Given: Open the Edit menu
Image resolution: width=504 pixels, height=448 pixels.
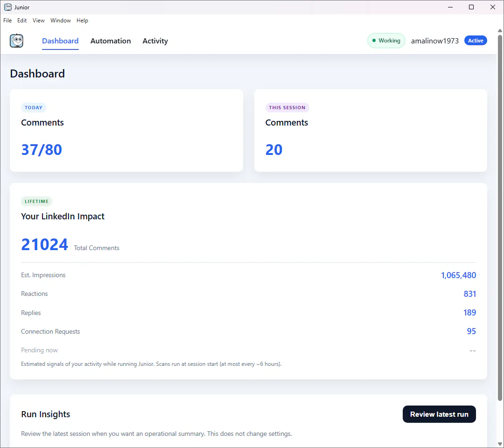Looking at the screenshot, I should 22,20.
